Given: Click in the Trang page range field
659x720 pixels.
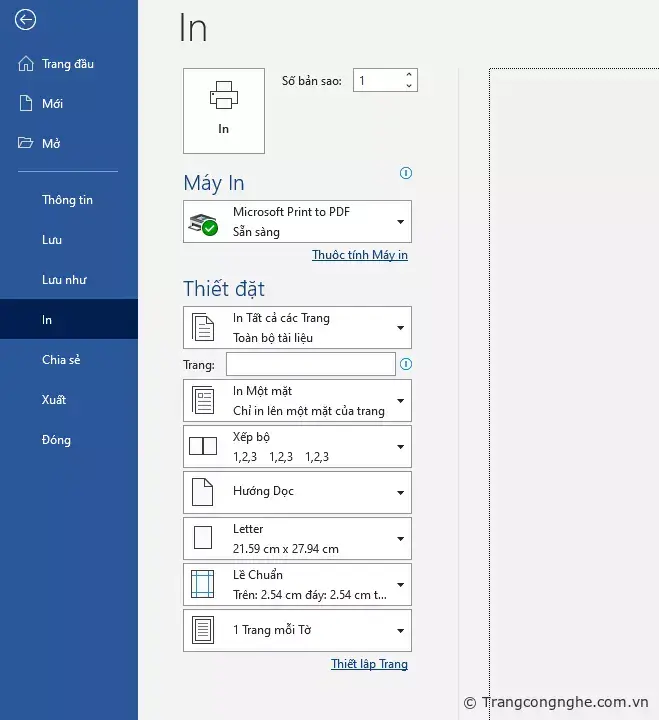Looking at the screenshot, I should (310, 364).
